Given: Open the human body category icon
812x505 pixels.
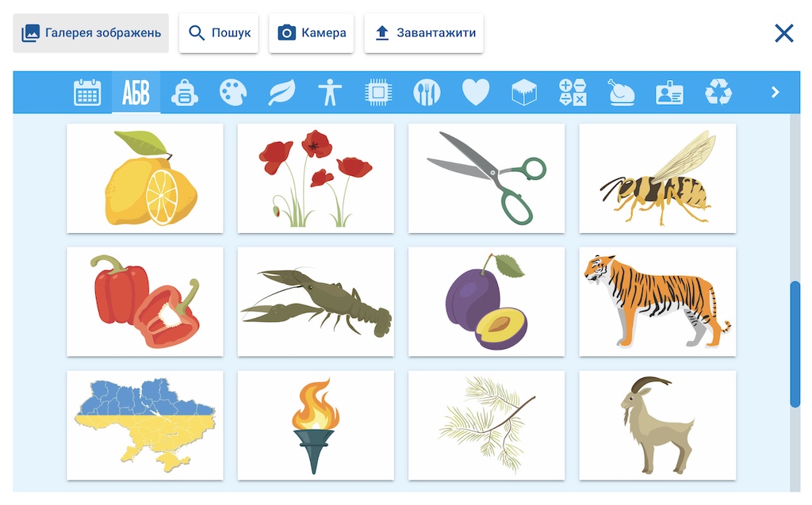Looking at the screenshot, I should click(x=330, y=93).
